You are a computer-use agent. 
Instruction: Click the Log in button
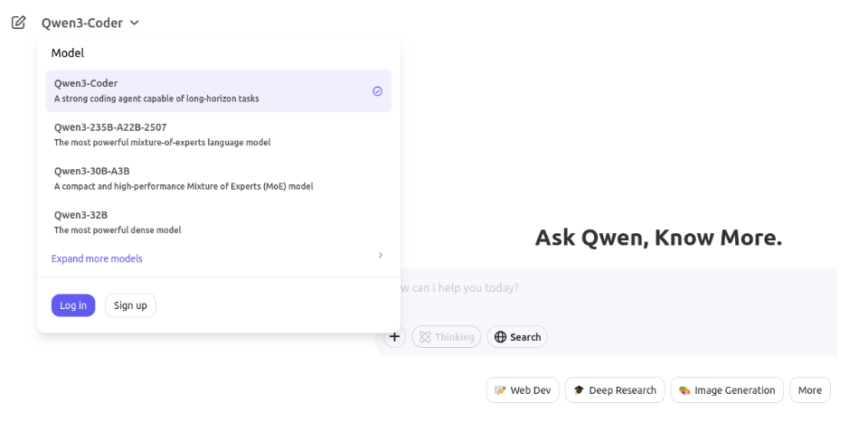coord(73,305)
